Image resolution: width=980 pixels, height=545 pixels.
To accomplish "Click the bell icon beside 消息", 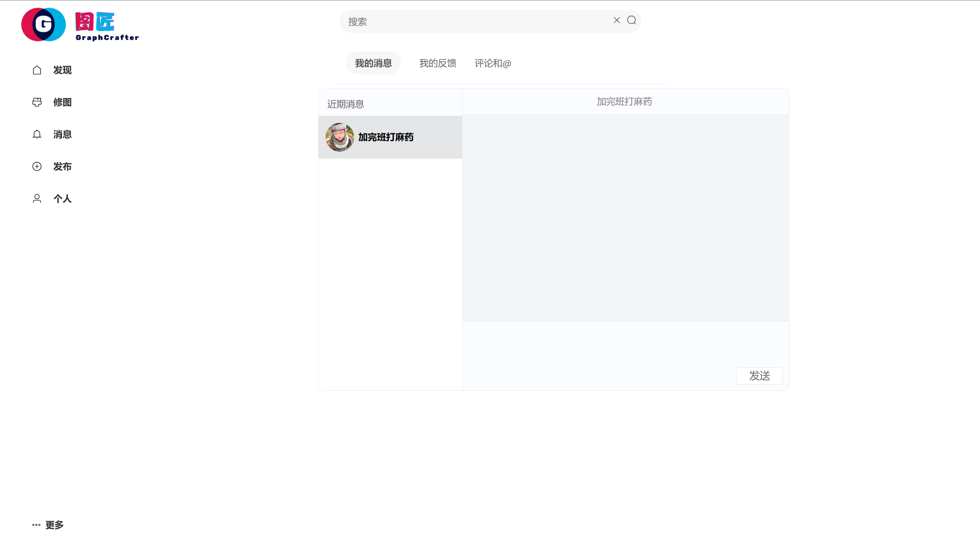I will point(37,134).
